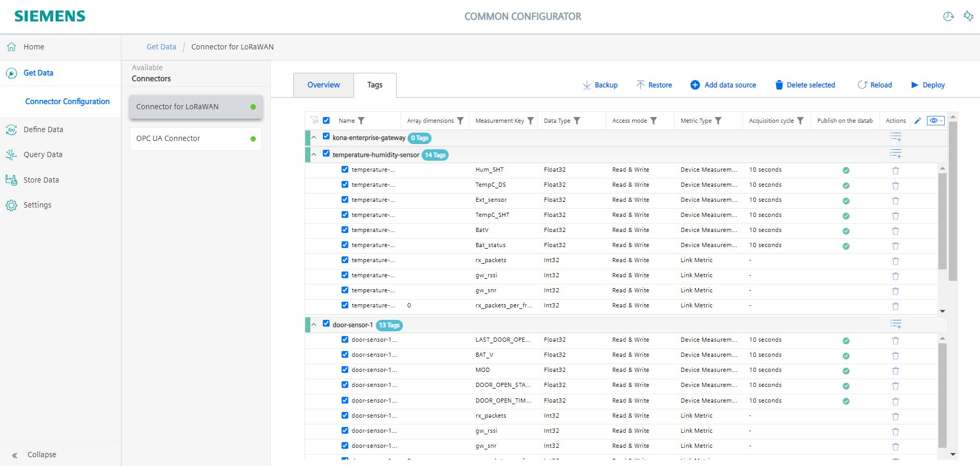Open Connector Configuration submenu item
980x466 pixels.
tap(68, 101)
